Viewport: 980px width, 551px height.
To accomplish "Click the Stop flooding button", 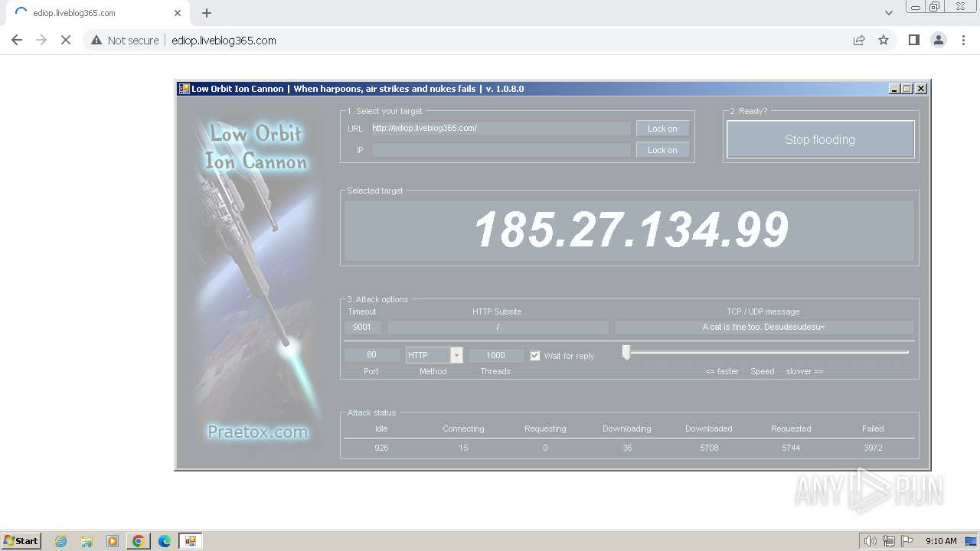I will tap(820, 139).
